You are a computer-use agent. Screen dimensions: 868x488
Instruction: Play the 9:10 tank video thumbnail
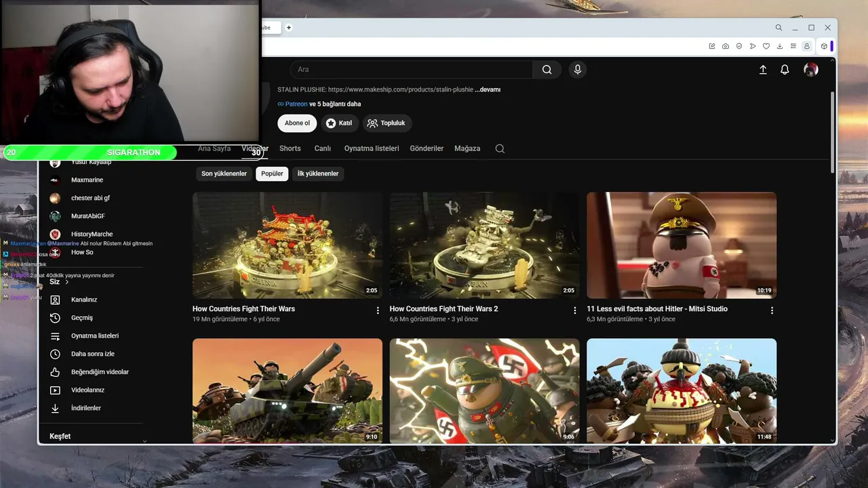point(288,391)
